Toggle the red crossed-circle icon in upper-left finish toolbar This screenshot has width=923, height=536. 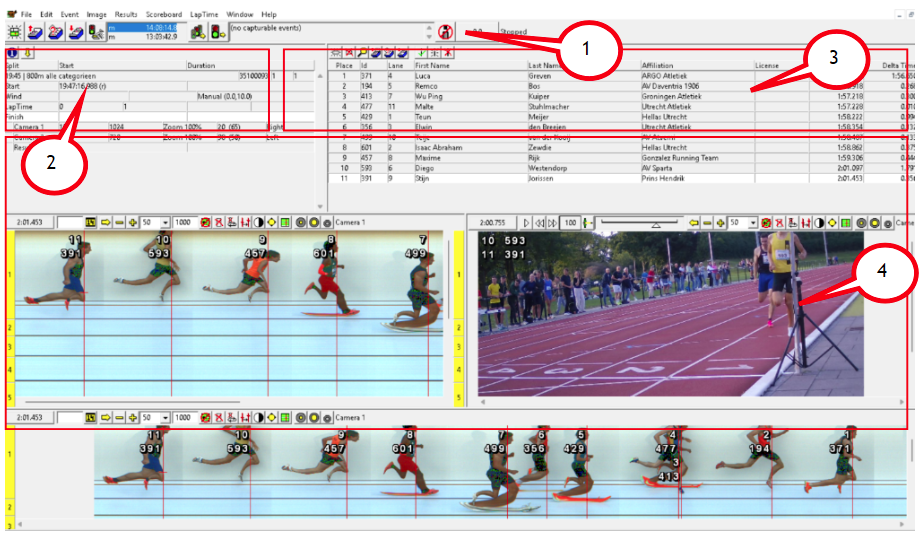tap(206, 220)
